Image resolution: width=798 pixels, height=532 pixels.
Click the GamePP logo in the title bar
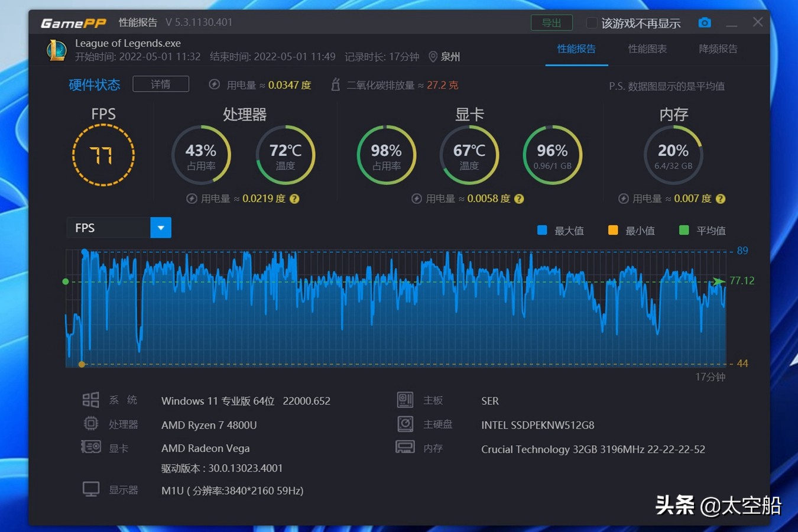(73, 23)
